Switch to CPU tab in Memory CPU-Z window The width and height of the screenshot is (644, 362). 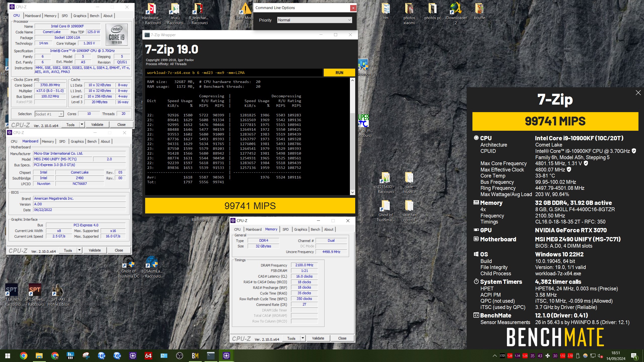tap(237, 229)
